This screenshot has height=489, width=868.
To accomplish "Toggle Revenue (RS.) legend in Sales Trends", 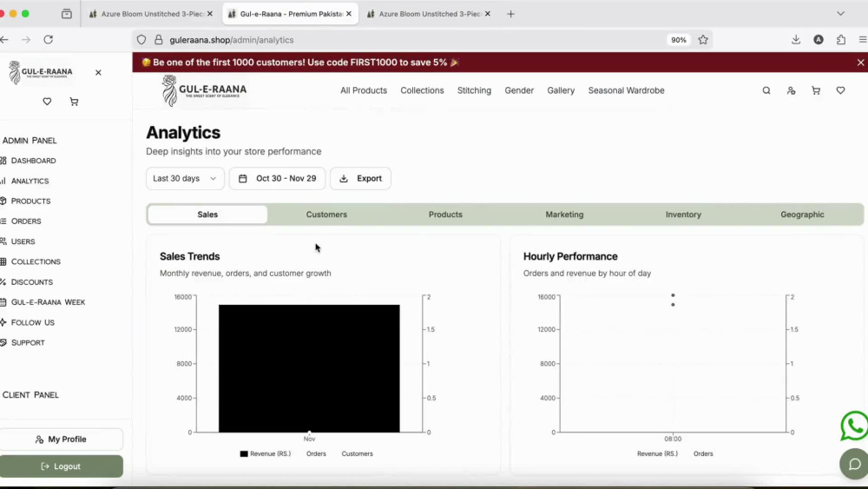I will (265, 453).
